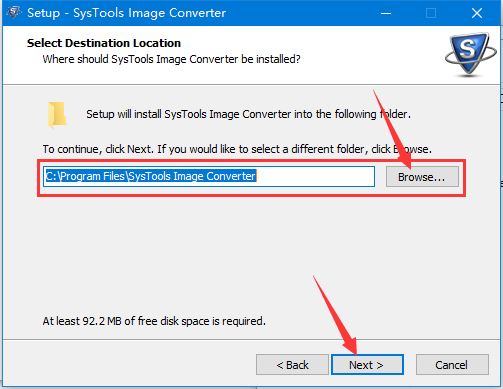Screen dimensions: 503x389
Task: Go to the next setup step
Action: coord(367,365)
